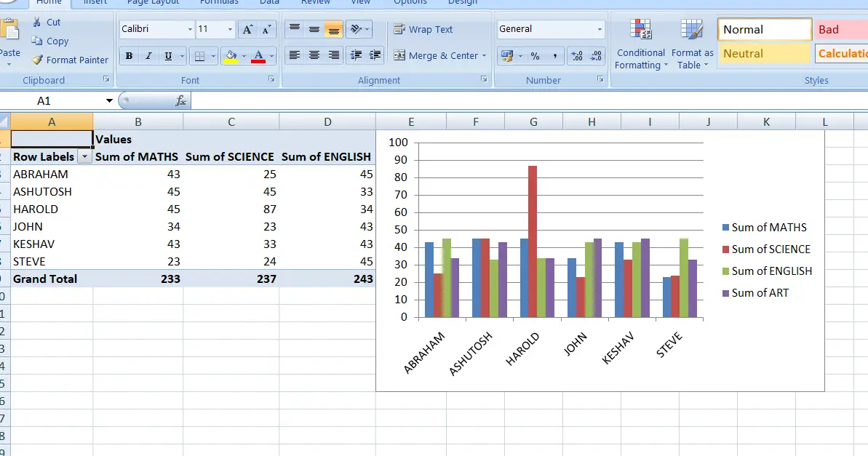Open Font dialog launcher icon

(x=271, y=79)
